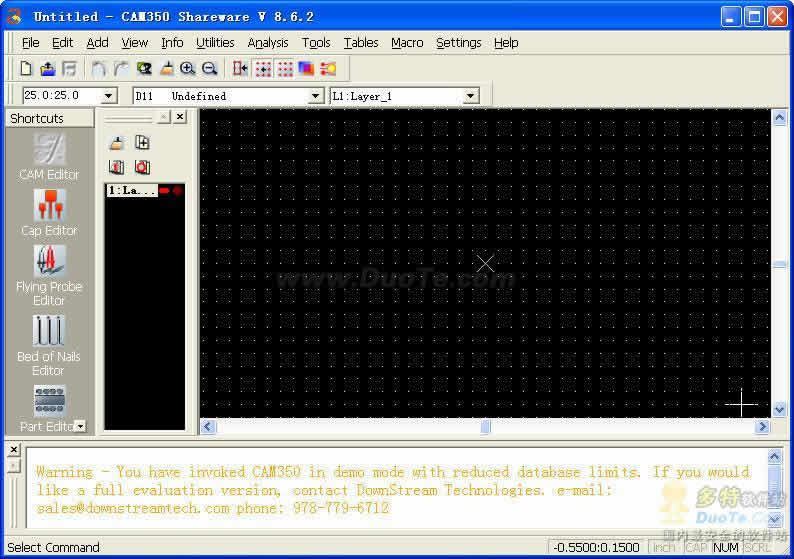Open Part Editor shortcut
The height and width of the screenshot is (559, 794).
coord(49,409)
